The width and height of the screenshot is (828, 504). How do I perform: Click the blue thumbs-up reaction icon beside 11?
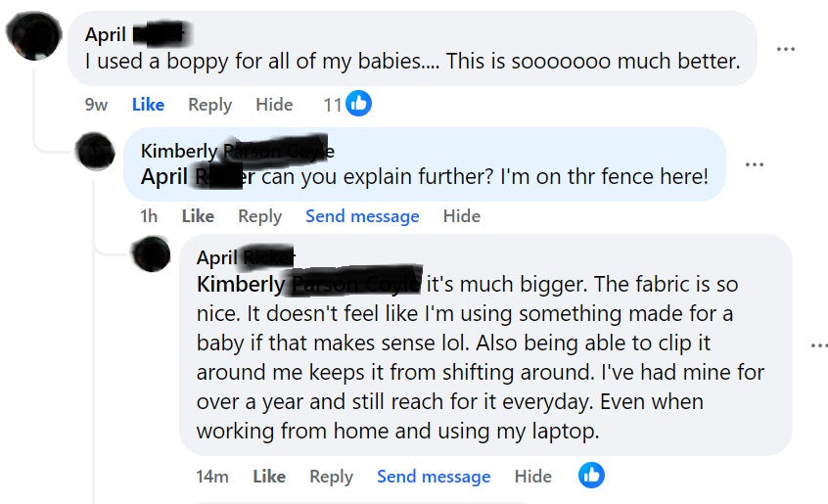click(x=359, y=103)
